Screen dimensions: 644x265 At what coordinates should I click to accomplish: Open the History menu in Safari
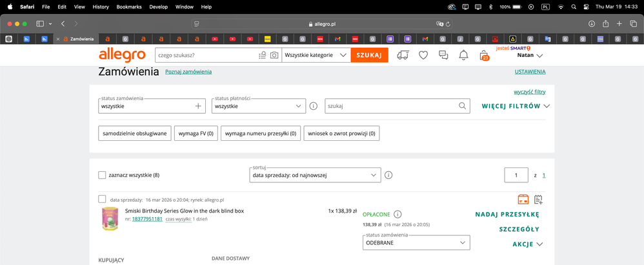coord(101,6)
